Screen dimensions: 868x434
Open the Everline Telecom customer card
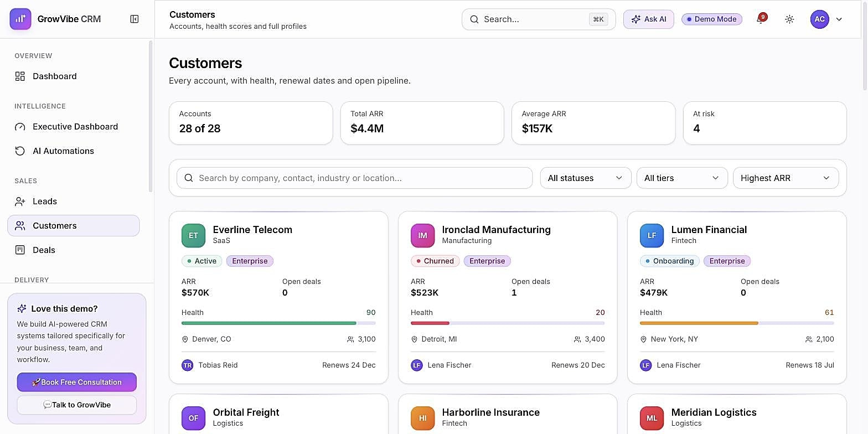click(x=278, y=297)
